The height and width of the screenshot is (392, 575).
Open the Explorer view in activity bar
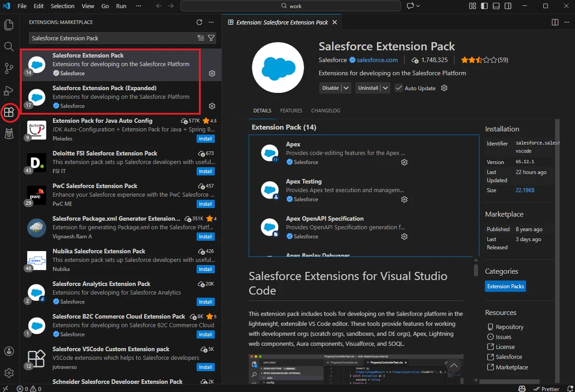[9, 25]
